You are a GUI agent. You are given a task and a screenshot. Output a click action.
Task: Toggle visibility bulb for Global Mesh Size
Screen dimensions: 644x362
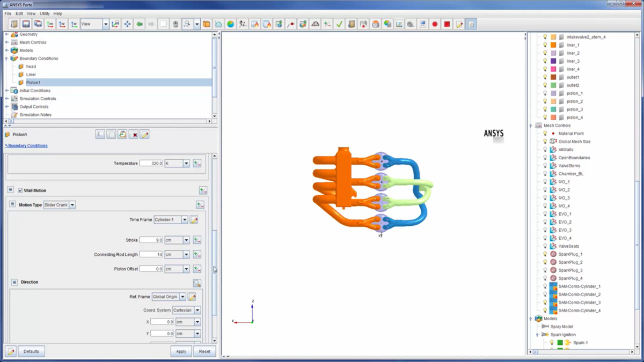(545, 142)
